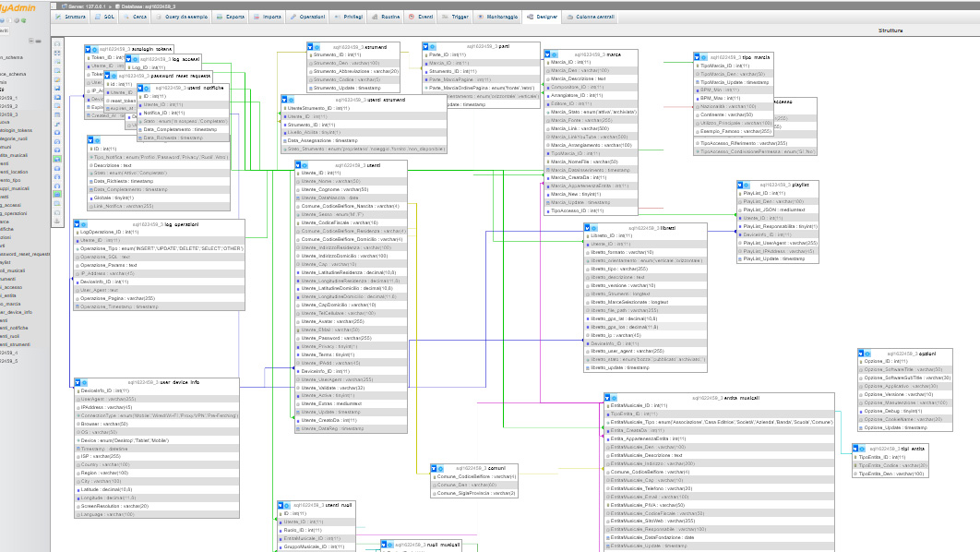Open gear options of the utenti_ruoli table
The width and height of the screenshot is (980, 552).
coord(288,505)
